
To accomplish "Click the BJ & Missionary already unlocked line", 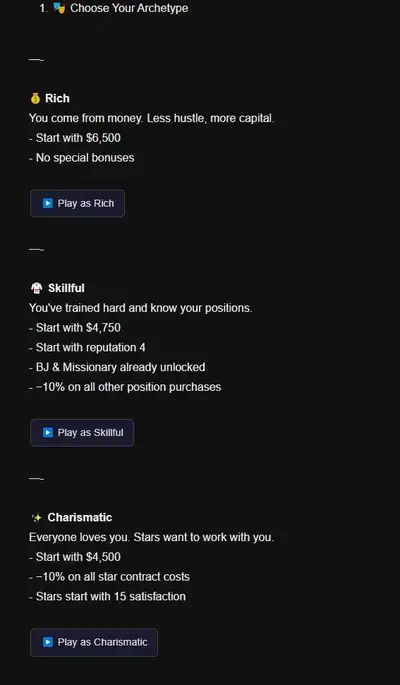I will pos(117,367).
